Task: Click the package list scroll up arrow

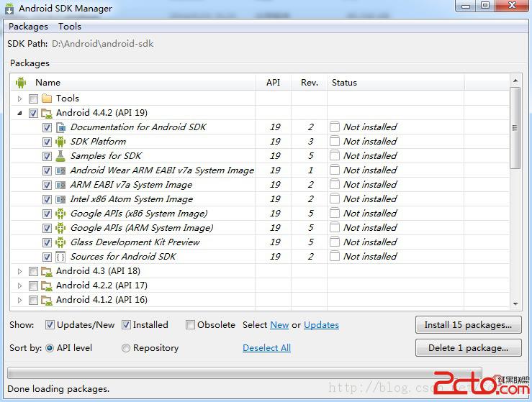Action: pos(515,81)
